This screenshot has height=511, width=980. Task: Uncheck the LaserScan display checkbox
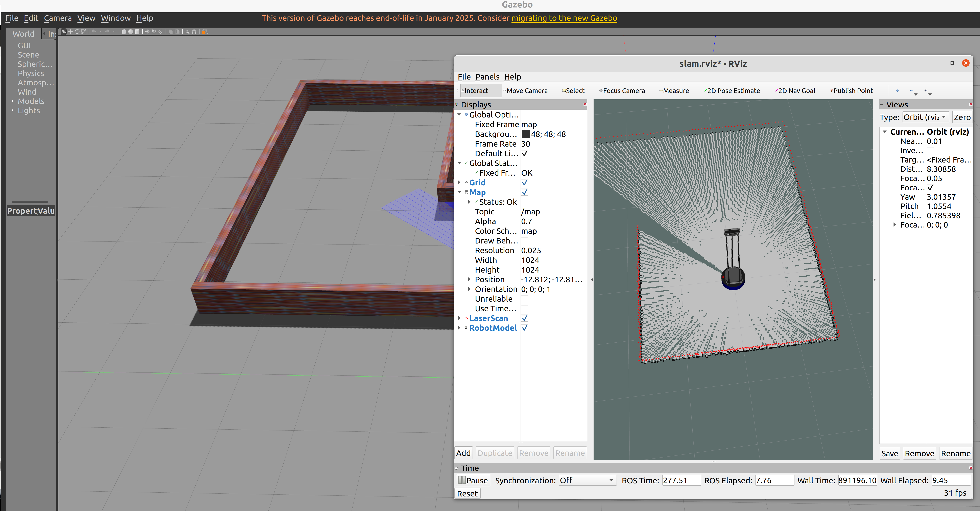[x=525, y=318]
